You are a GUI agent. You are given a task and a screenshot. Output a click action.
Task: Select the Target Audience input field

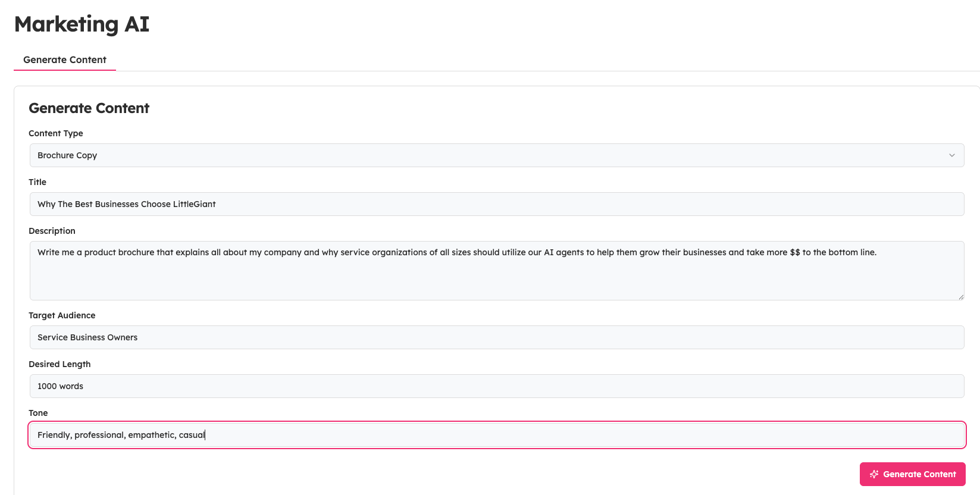496,337
